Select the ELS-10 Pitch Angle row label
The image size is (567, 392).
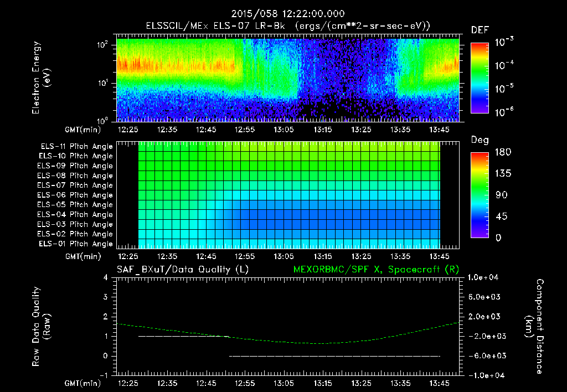76,156
